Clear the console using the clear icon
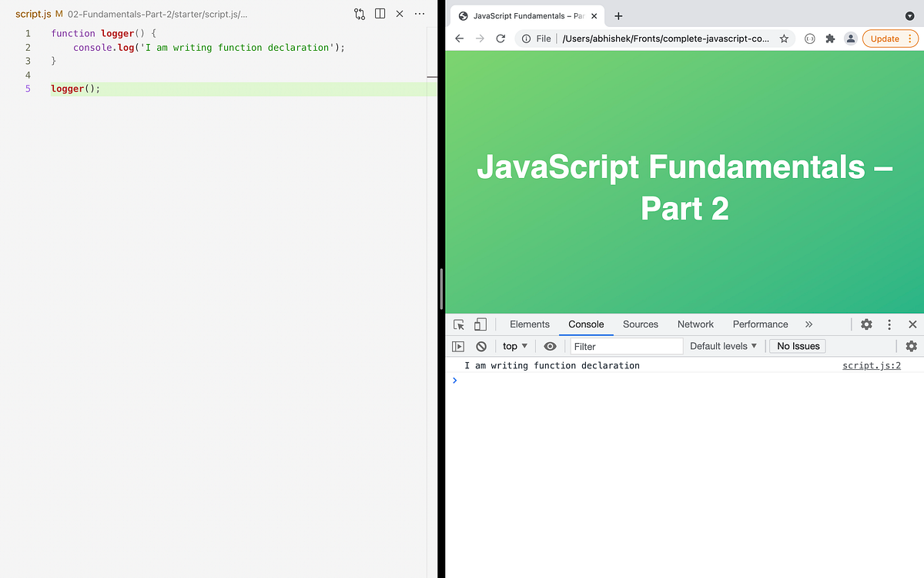The width and height of the screenshot is (924, 578). 480,346
